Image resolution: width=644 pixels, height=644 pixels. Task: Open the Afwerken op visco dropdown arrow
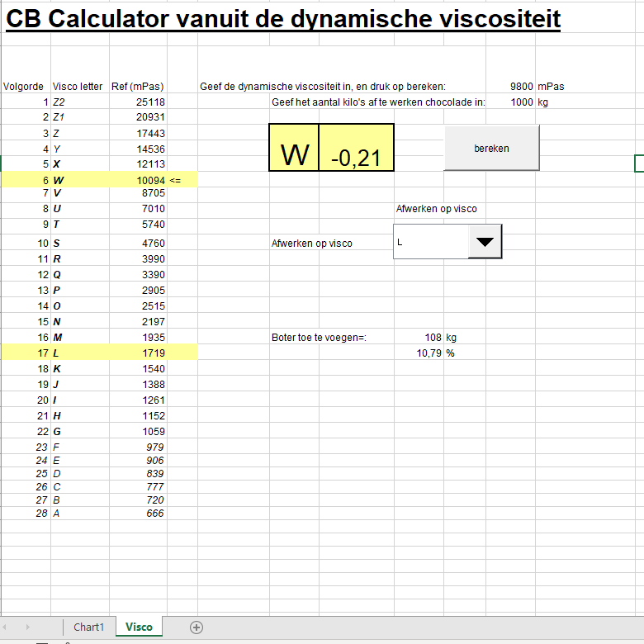coord(485,241)
